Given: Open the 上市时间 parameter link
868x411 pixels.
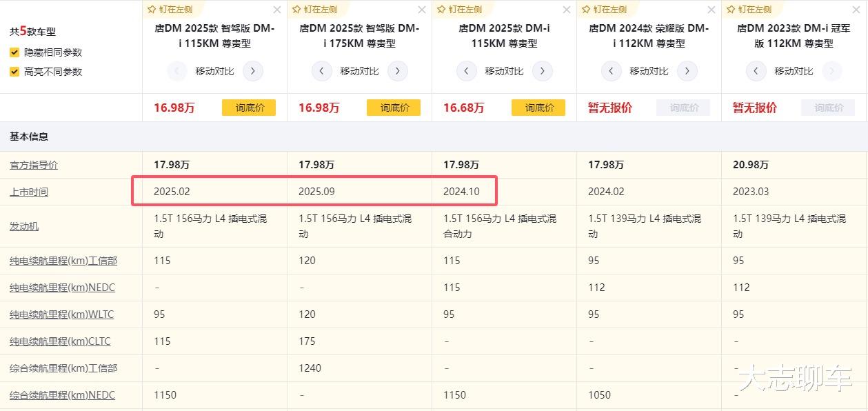Looking at the screenshot, I should click(29, 192).
